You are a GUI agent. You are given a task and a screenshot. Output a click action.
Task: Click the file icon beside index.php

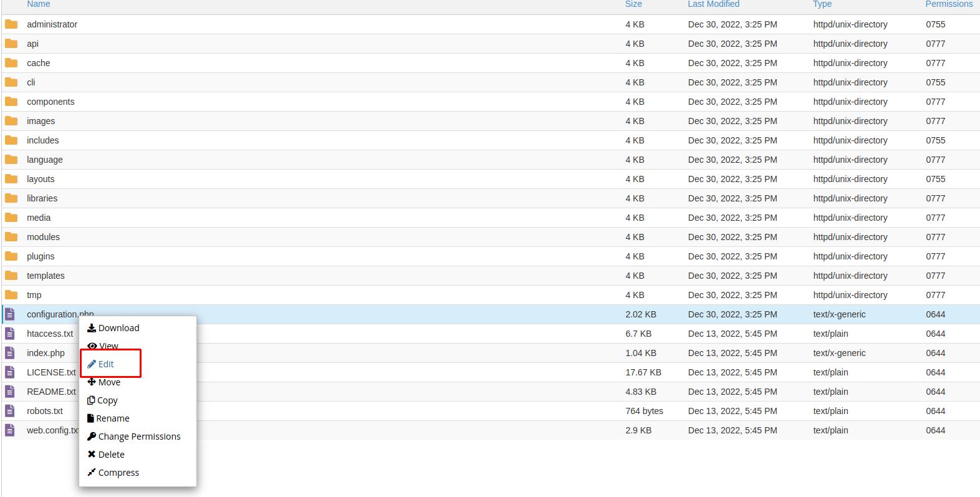10,353
